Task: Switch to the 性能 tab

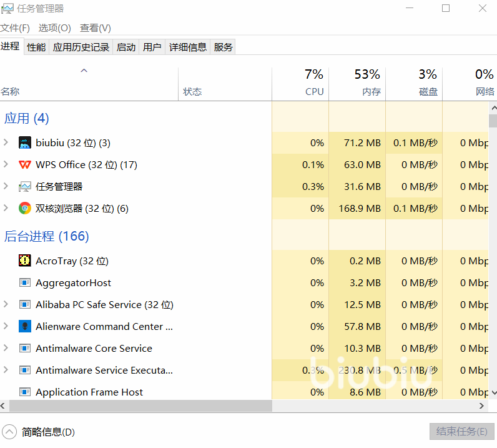Action: click(36, 47)
